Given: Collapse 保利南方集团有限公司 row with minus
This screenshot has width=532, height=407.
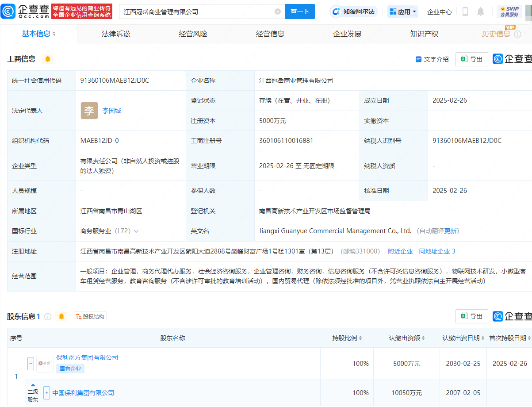Looking at the screenshot, I should pos(31,364).
